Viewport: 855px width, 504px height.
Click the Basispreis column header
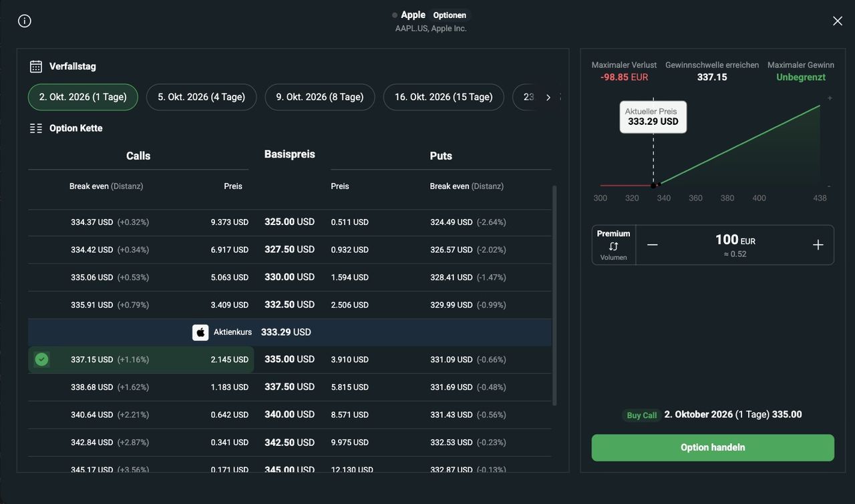pos(290,154)
